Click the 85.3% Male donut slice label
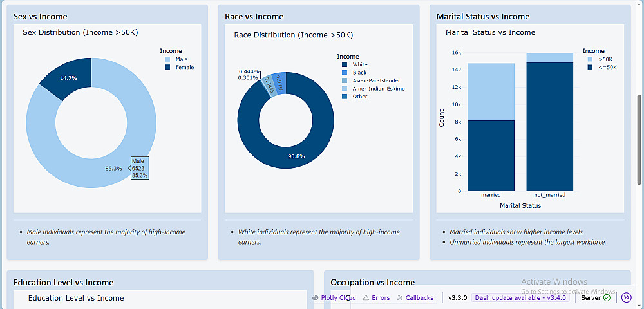This screenshot has width=644, height=309. click(x=113, y=168)
